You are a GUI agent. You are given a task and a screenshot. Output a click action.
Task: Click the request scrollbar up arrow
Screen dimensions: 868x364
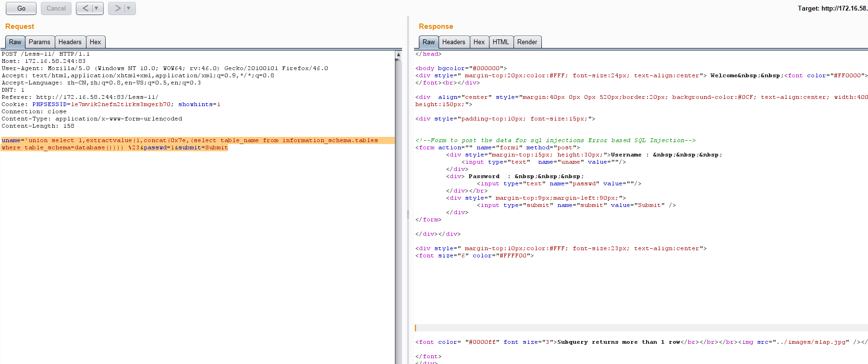pyautogui.click(x=398, y=55)
